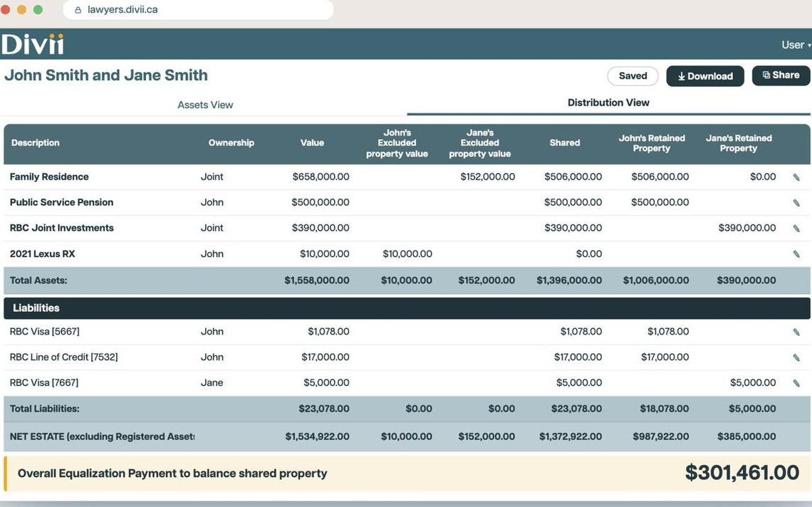Select the Family Residence description
Screen dimensions: 812x507
coord(49,177)
